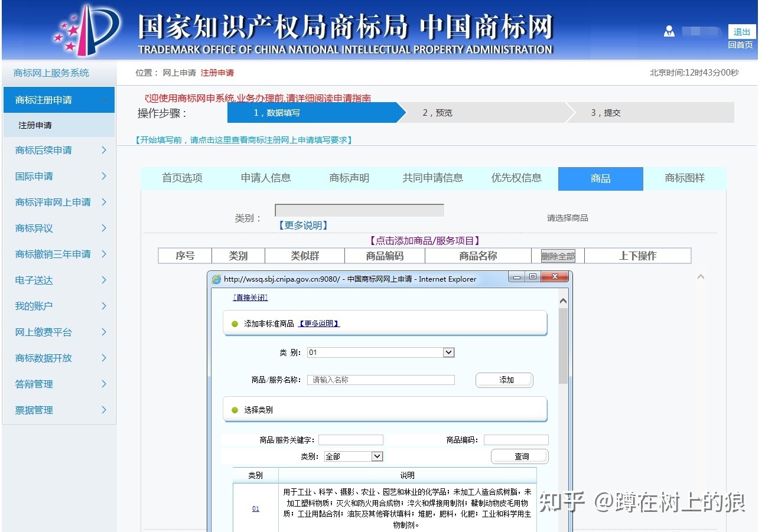Screen dimensions: 765x532
Task: Switch to the 商标图样 tab
Action: [x=685, y=178]
